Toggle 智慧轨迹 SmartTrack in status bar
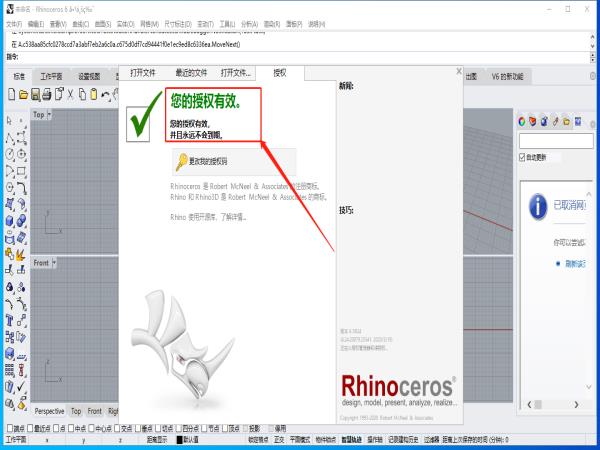The image size is (600, 450). click(x=352, y=440)
